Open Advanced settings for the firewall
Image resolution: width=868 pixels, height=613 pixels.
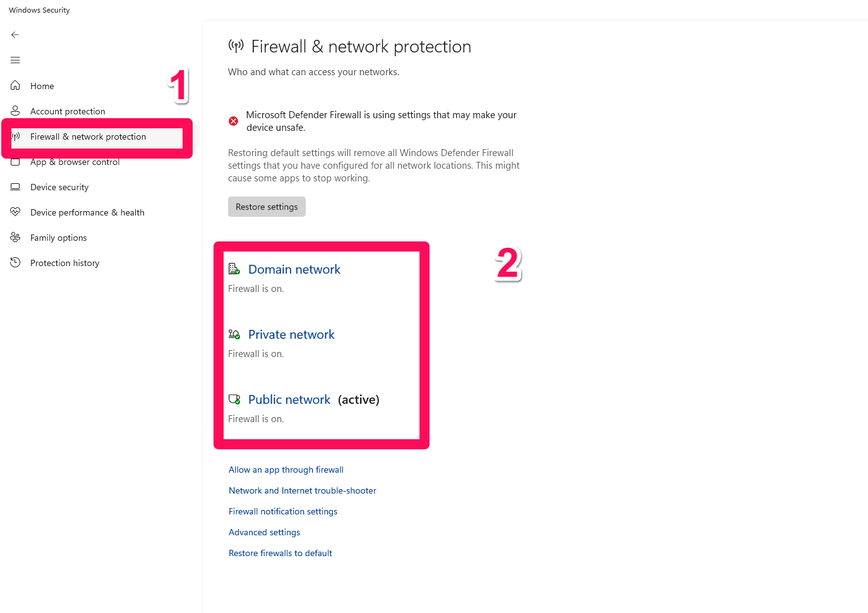click(264, 532)
